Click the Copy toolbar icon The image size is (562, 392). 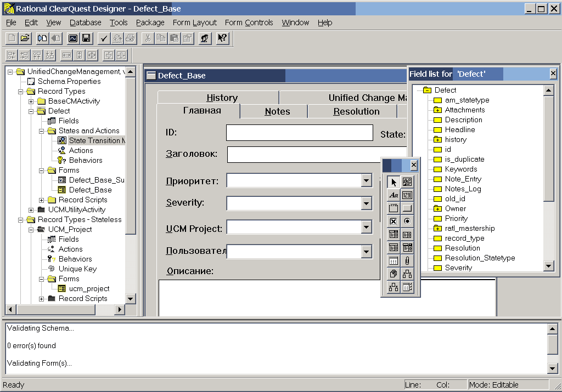tap(161, 38)
